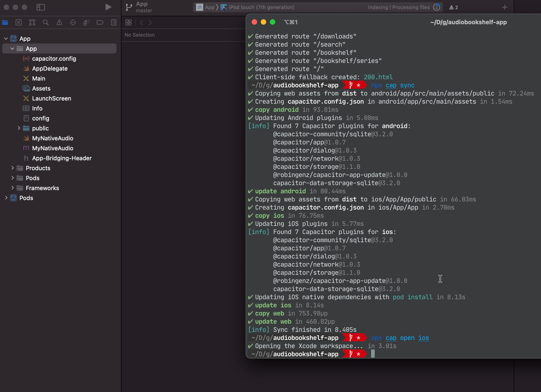Expand the Frameworks group

click(x=12, y=188)
